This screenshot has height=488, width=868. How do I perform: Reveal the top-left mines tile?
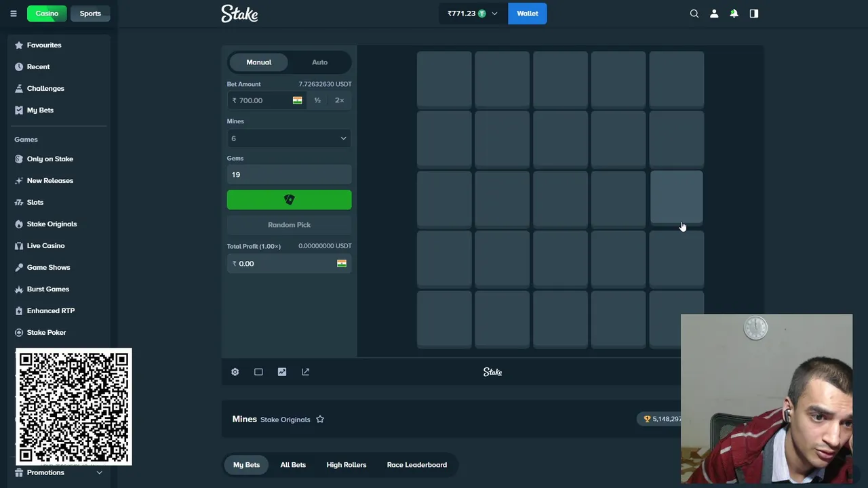[x=444, y=79]
